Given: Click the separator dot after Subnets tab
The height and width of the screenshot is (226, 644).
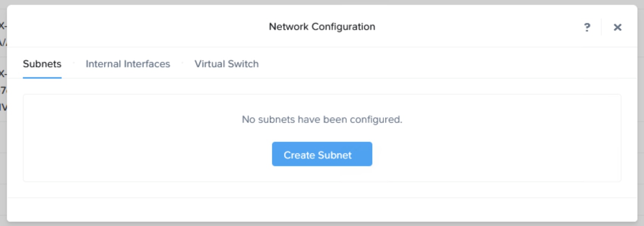Looking at the screenshot, I should point(74,62).
